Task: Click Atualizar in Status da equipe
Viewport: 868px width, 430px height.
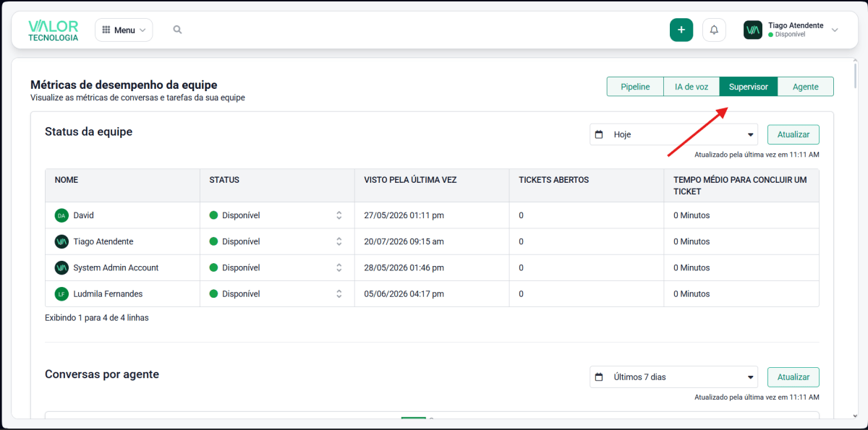Action: pyautogui.click(x=793, y=134)
